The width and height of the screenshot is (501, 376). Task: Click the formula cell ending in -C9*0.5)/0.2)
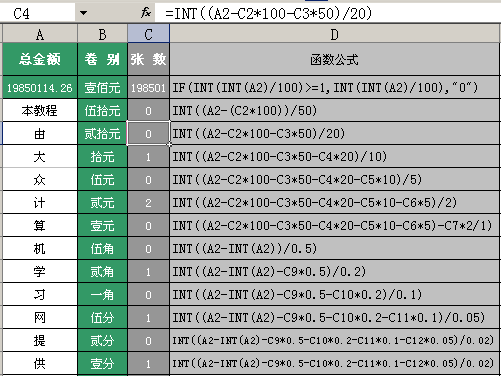tap(334, 271)
